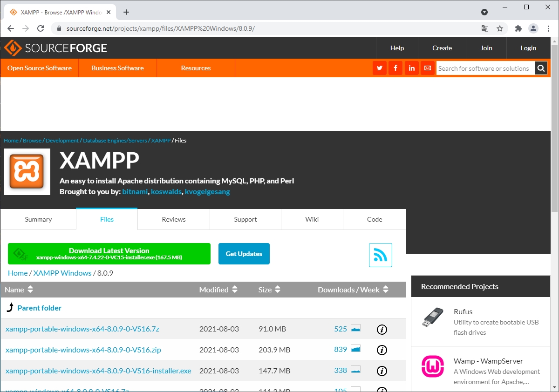Sort files by Size using its arrows
The height and width of the screenshot is (392, 559).
tap(278, 289)
